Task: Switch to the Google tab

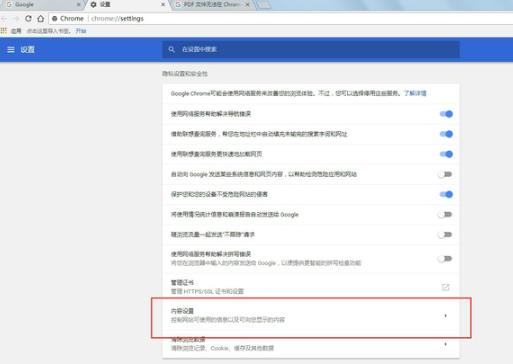Action: [42, 5]
